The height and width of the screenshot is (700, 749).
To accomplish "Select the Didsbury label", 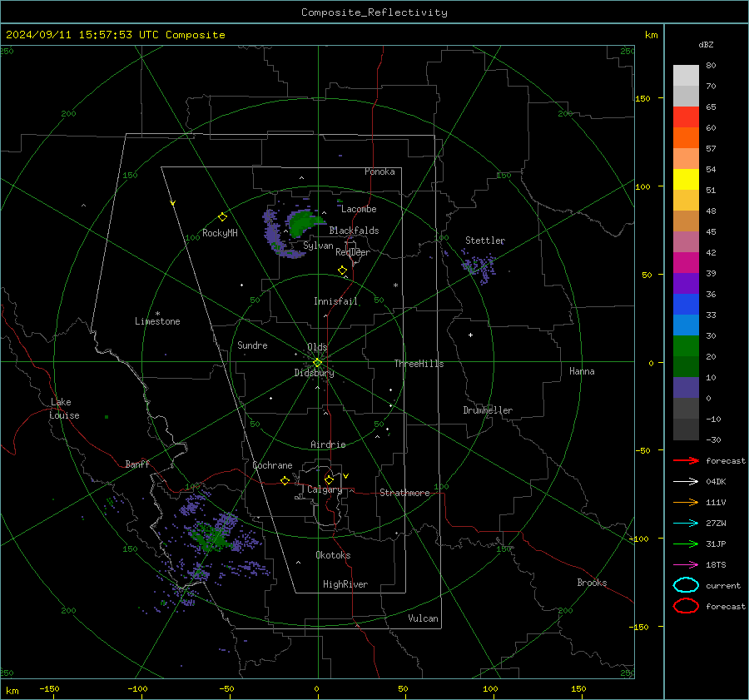I will click(x=314, y=373).
